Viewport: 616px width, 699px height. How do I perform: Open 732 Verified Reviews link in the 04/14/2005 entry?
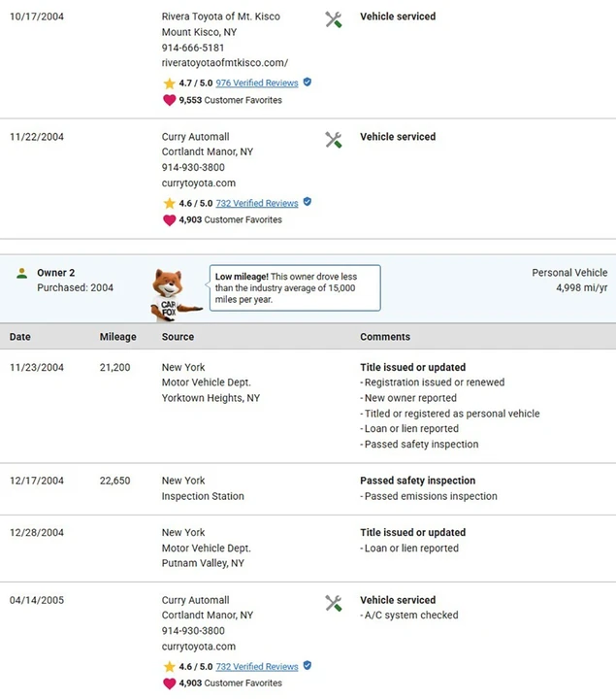pyautogui.click(x=257, y=666)
